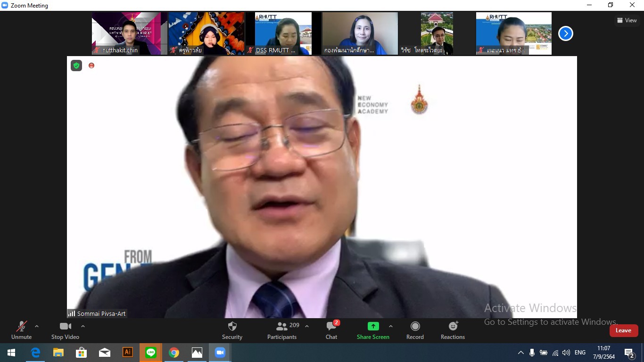
Task: Open the View layout menu
Action: [627, 20]
